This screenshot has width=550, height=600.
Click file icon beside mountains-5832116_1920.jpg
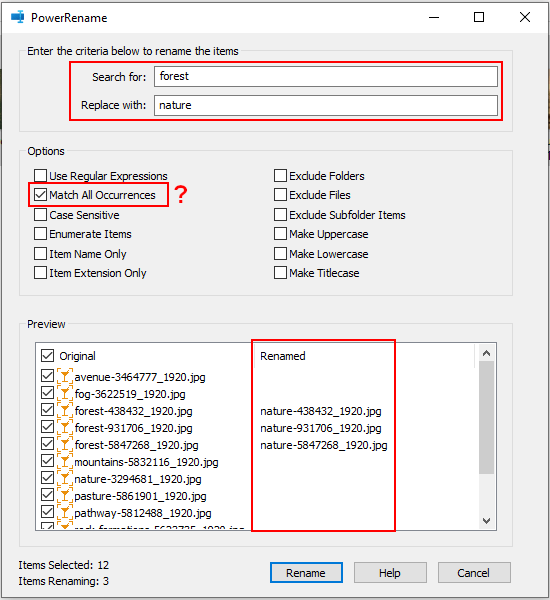(65, 461)
